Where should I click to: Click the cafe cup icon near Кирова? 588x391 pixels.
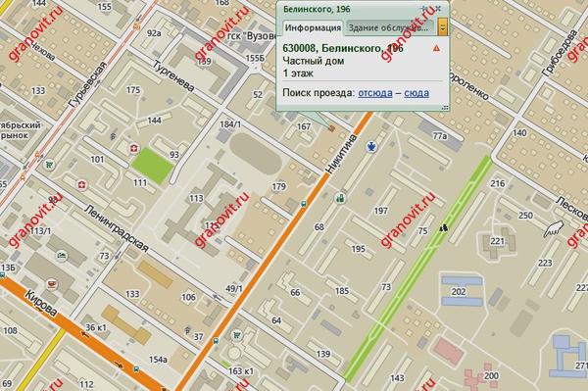(52, 284)
